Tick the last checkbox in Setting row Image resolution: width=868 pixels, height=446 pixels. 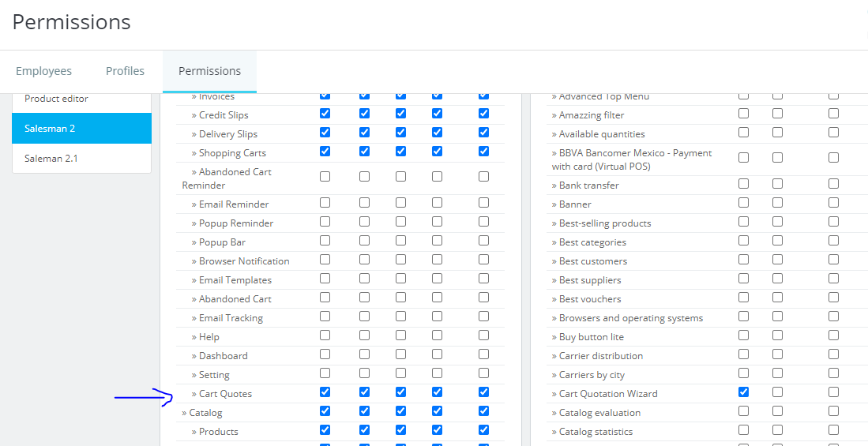483,373
